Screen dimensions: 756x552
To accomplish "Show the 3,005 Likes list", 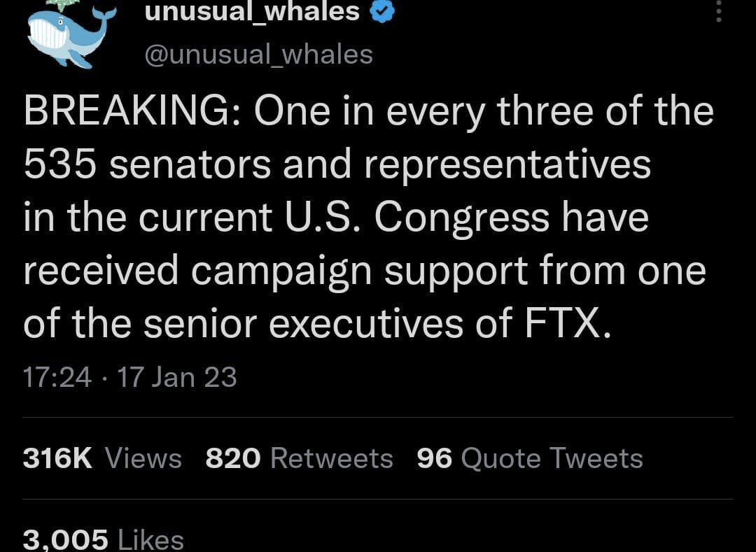I will click(x=103, y=539).
